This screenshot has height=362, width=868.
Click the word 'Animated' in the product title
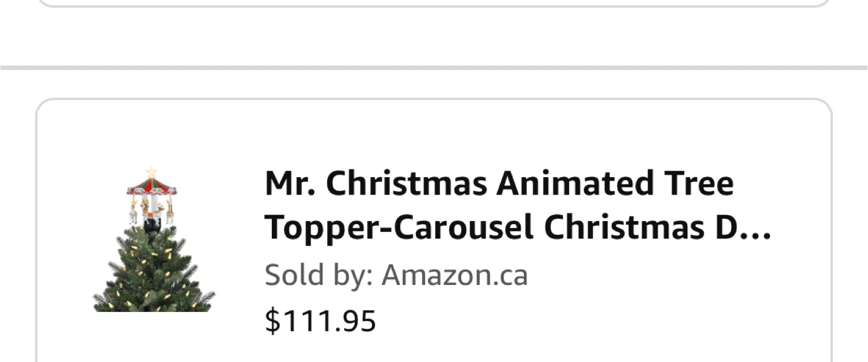574,183
